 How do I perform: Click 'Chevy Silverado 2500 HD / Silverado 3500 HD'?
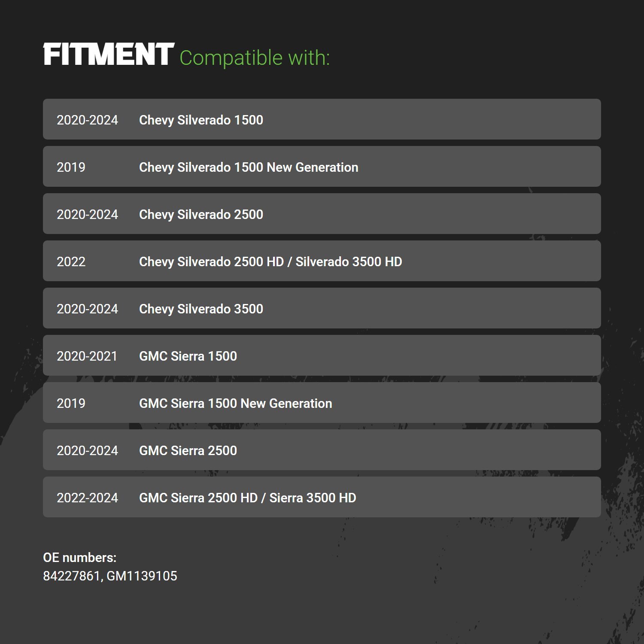click(270, 261)
